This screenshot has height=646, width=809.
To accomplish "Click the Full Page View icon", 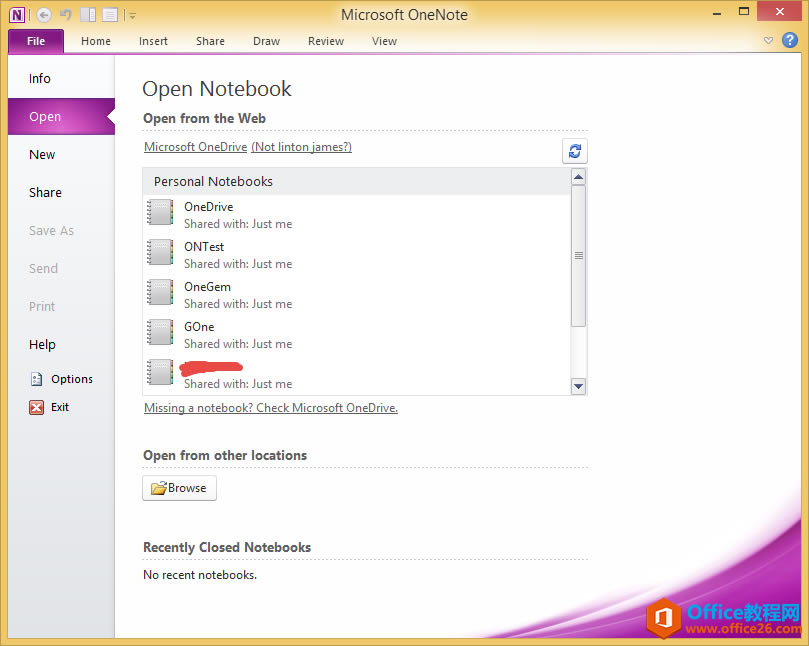I will point(109,14).
